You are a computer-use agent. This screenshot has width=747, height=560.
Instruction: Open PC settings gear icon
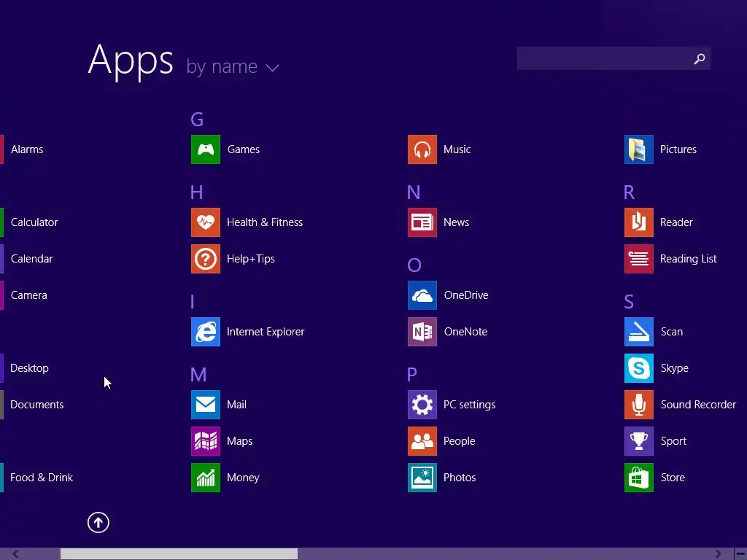(422, 405)
